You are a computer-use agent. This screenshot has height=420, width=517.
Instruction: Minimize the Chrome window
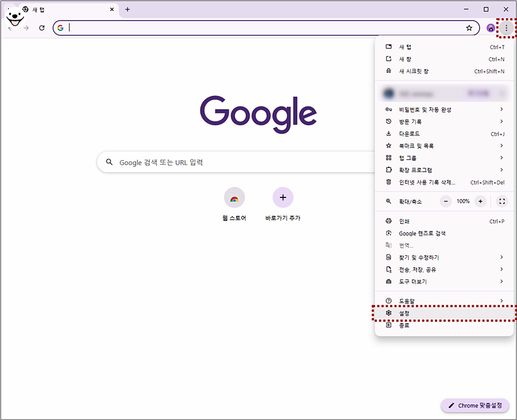click(x=466, y=9)
